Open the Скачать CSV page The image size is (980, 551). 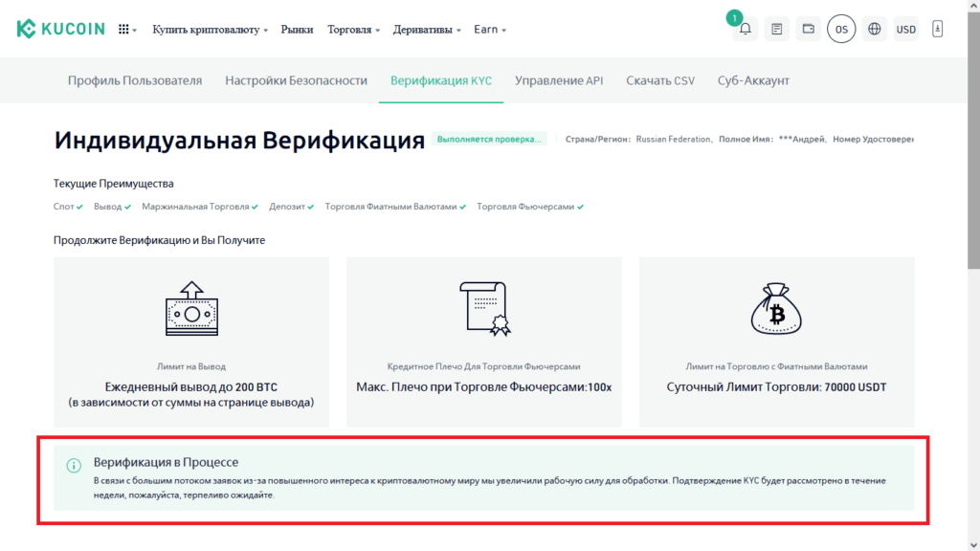[x=660, y=80]
